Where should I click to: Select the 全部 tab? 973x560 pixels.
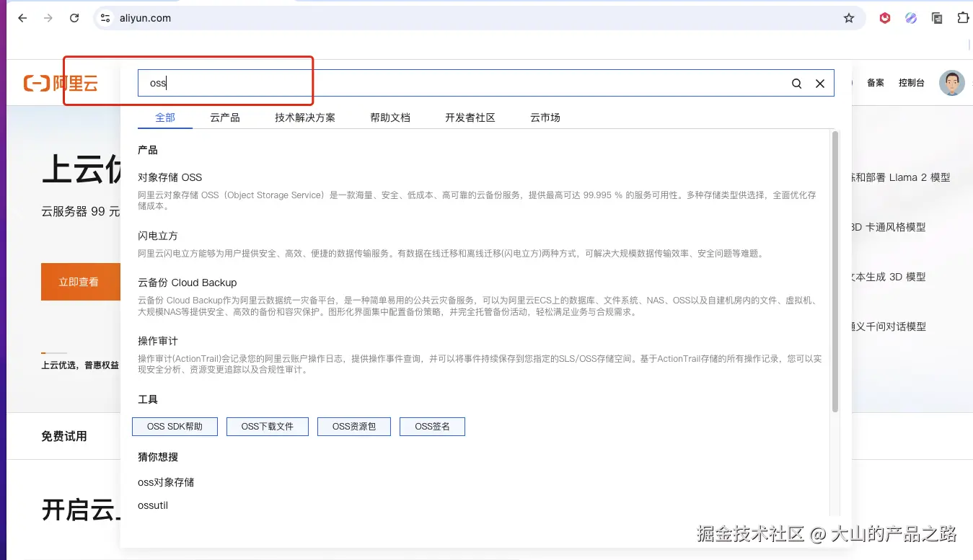(x=165, y=117)
